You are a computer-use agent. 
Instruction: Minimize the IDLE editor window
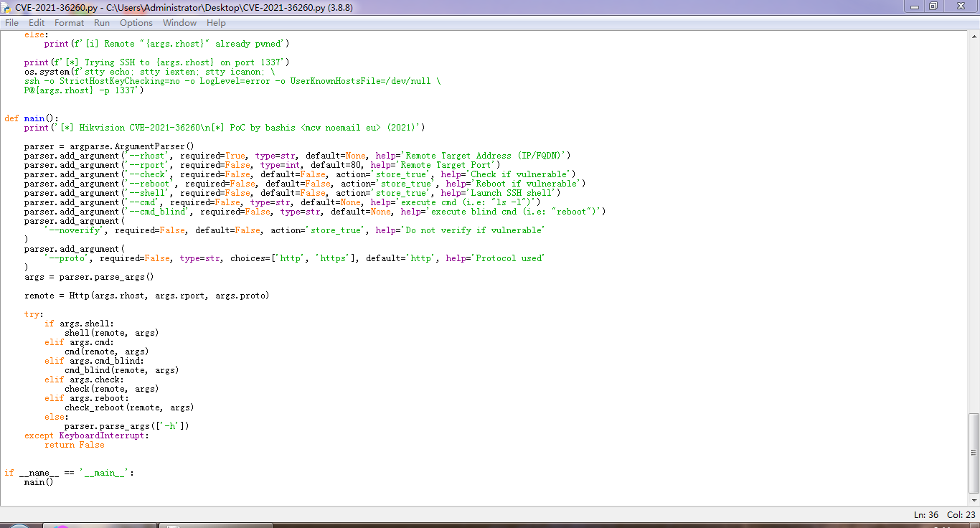(913, 6)
